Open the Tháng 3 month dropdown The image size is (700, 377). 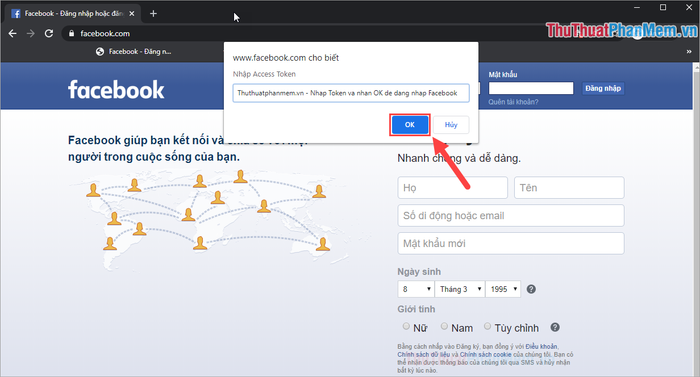click(460, 289)
